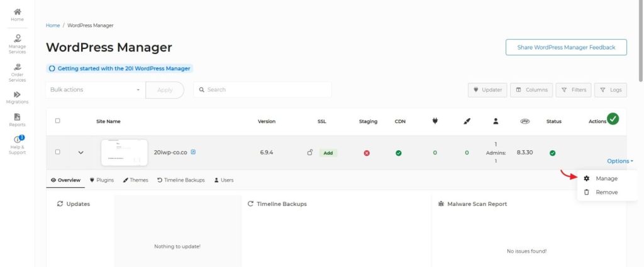Click the green Status check icon
The height and width of the screenshot is (267, 644).
click(x=552, y=153)
